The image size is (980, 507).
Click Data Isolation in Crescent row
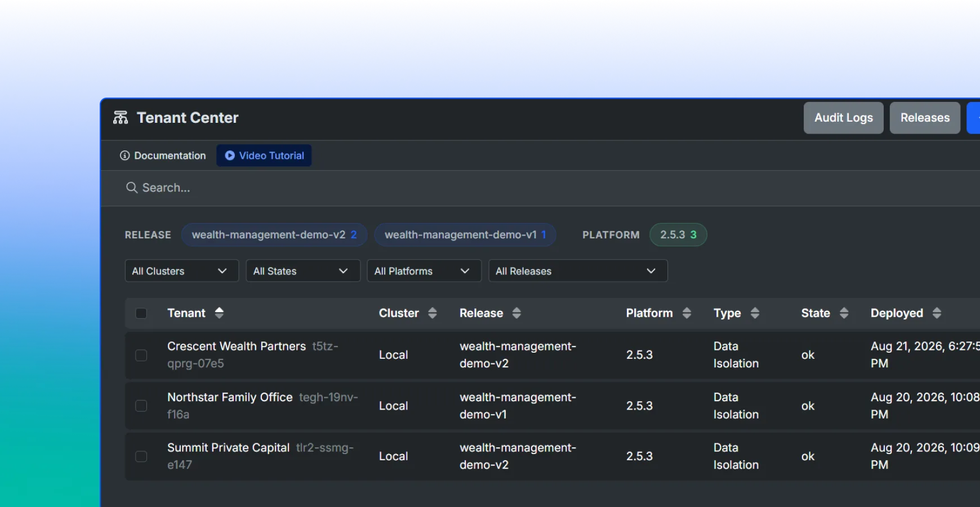click(x=736, y=355)
